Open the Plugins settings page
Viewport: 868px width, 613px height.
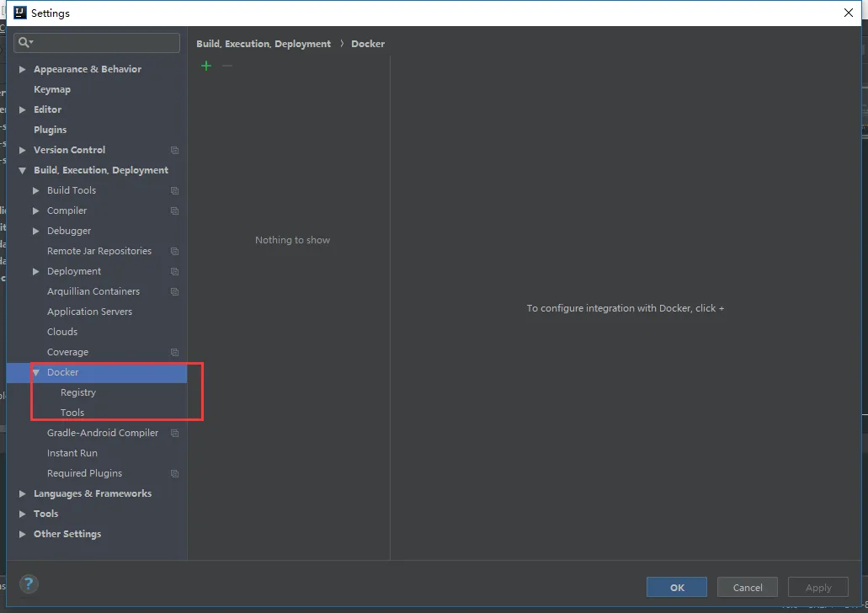tap(50, 130)
